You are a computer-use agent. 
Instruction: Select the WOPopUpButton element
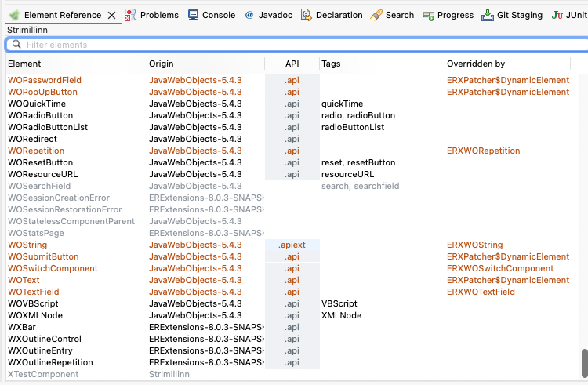click(43, 92)
